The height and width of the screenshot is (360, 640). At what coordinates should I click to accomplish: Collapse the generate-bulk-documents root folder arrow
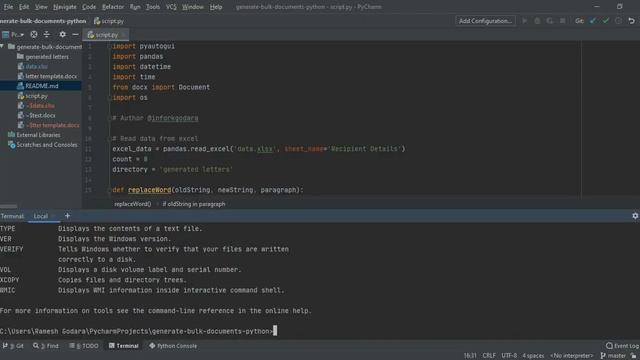click(2, 47)
